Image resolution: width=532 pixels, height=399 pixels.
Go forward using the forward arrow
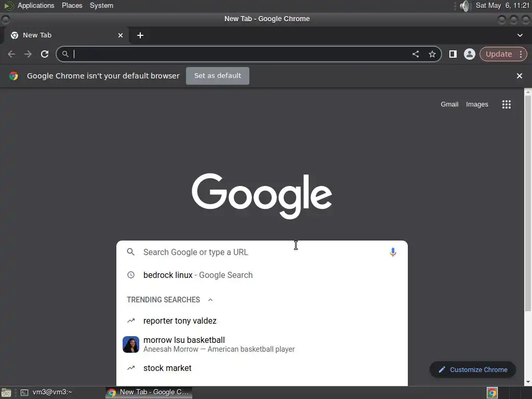point(28,54)
